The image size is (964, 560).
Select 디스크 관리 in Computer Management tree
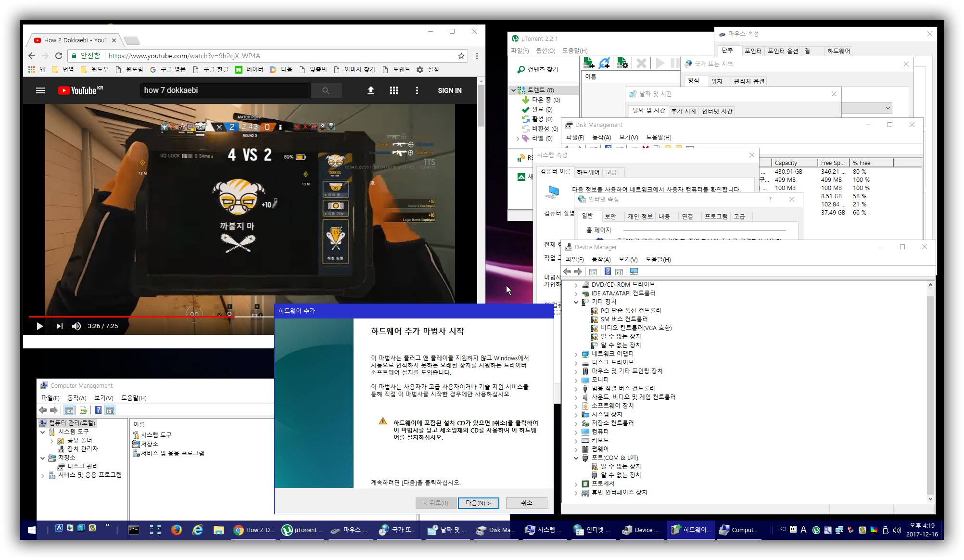click(82, 466)
